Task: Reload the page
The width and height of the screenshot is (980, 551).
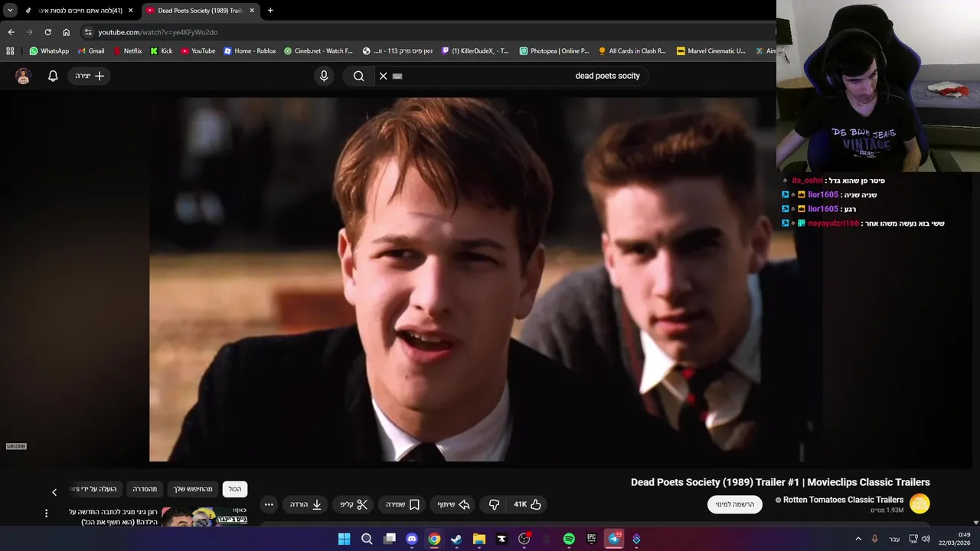Action: pyautogui.click(x=47, y=32)
